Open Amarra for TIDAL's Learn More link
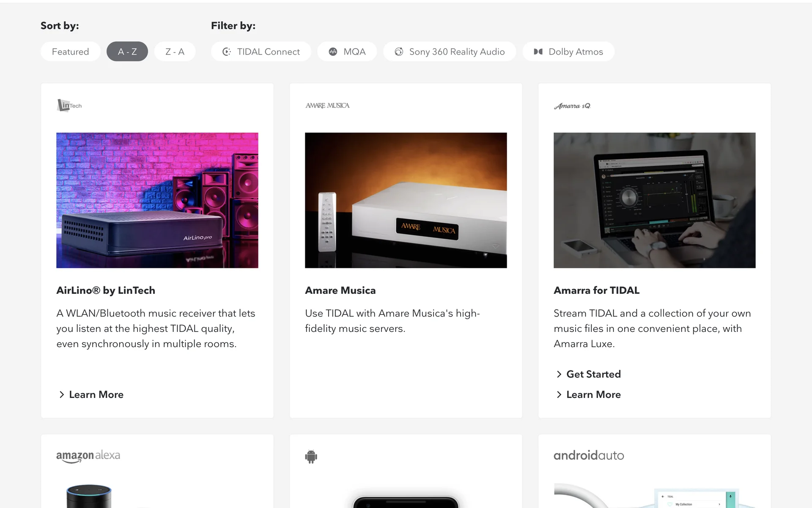 tap(593, 395)
